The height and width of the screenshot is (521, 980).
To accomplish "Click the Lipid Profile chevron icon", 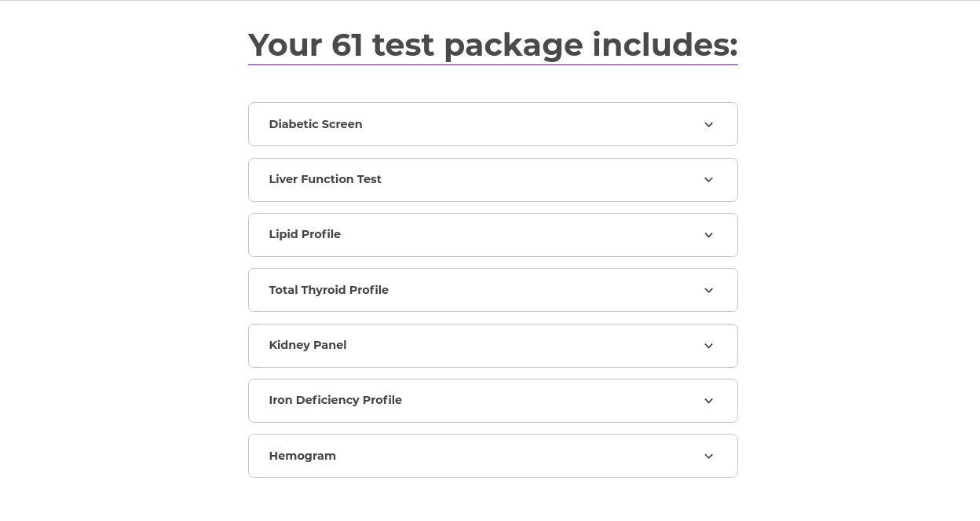I will (x=708, y=235).
